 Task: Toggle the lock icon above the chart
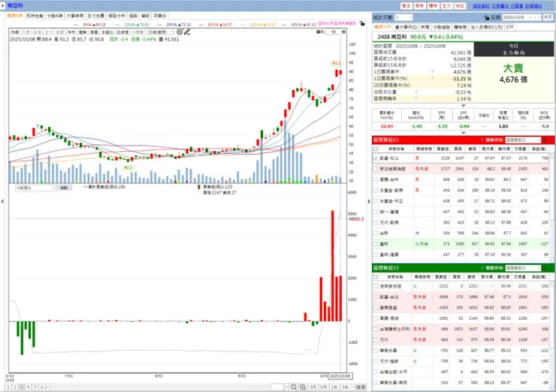(361, 23)
